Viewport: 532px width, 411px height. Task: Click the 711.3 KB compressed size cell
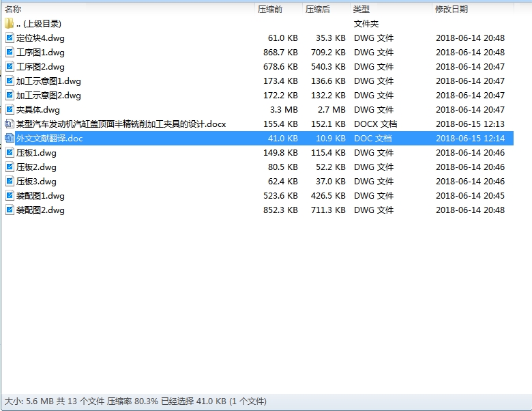328,210
